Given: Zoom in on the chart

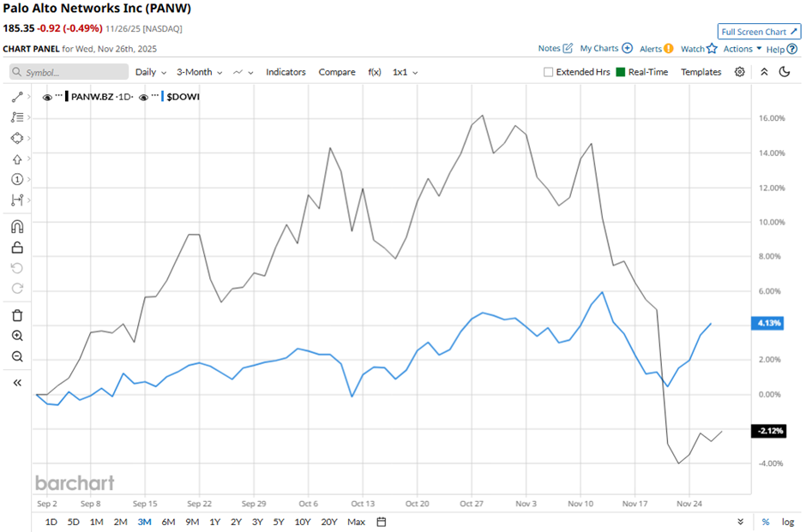Looking at the screenshot, I should click(17, 336).
